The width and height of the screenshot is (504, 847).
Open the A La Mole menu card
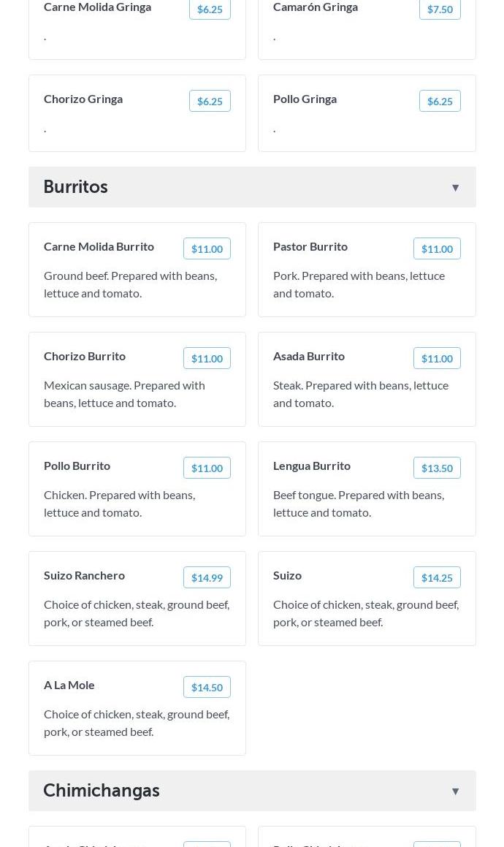(137, 720)
